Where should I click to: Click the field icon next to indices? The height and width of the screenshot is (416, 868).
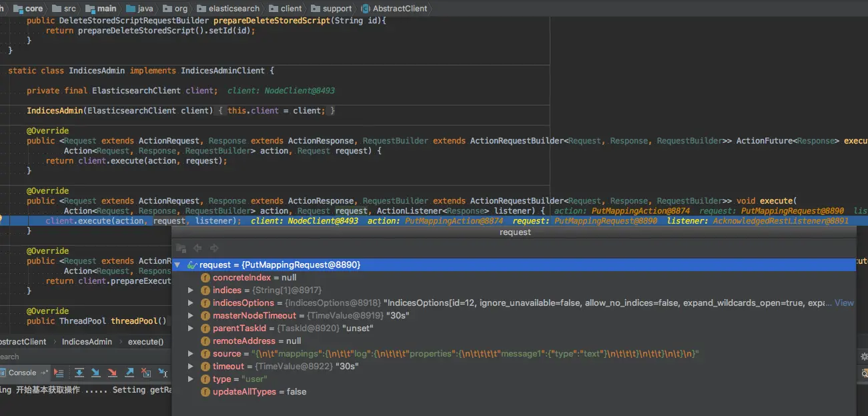[x=205, y=290]
